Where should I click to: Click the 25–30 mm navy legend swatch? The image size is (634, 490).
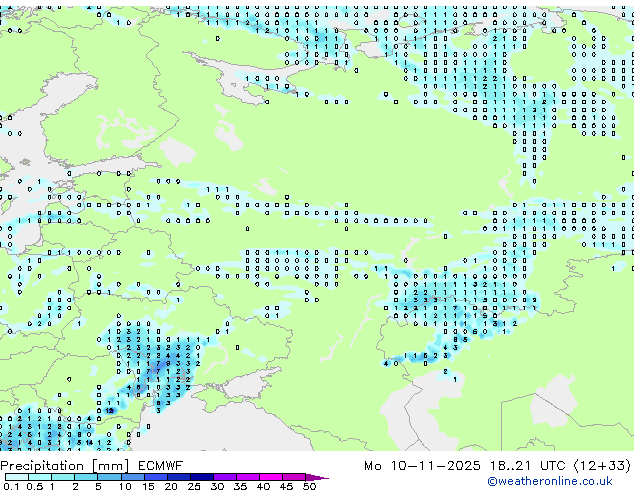click(x=202, y=477)
